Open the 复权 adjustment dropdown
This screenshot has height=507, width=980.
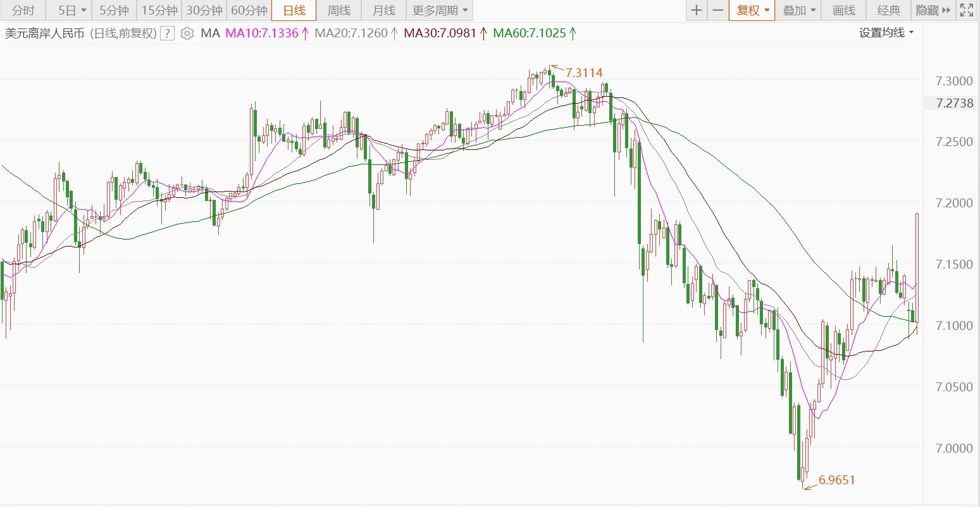(752, 10)
